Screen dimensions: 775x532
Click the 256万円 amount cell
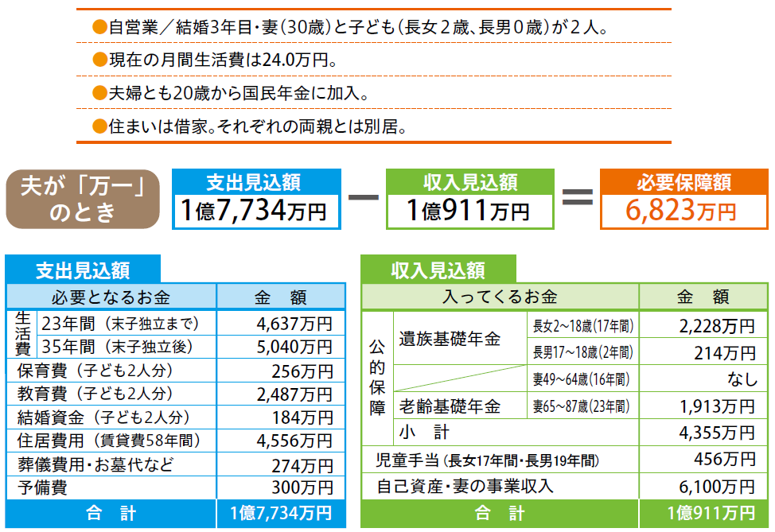coord(281,371)
